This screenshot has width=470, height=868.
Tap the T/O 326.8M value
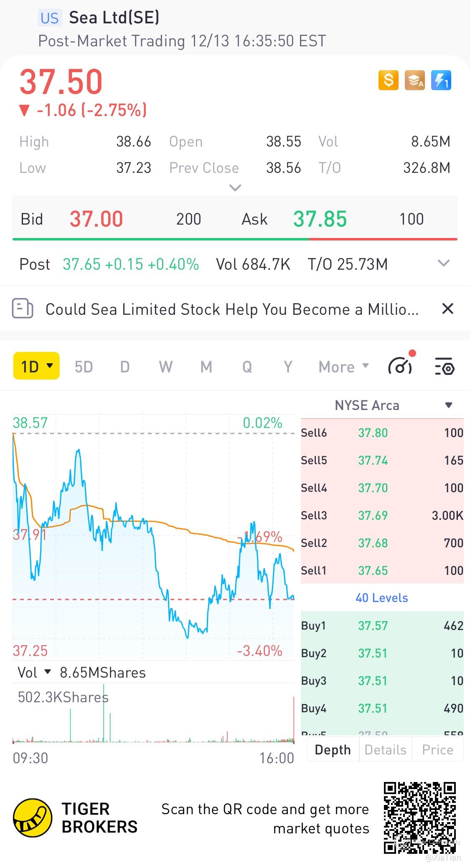coord(427,168)
